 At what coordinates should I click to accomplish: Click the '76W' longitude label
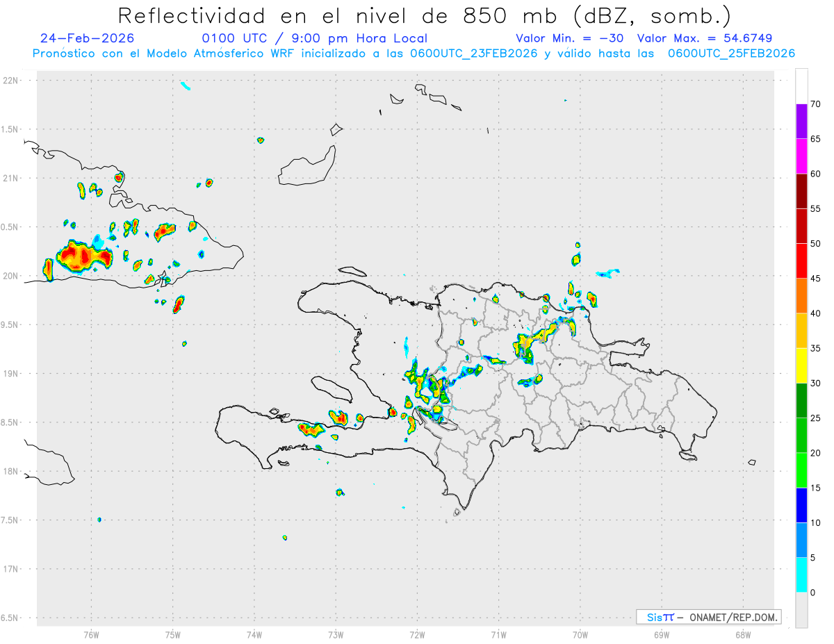pos(91,634)
